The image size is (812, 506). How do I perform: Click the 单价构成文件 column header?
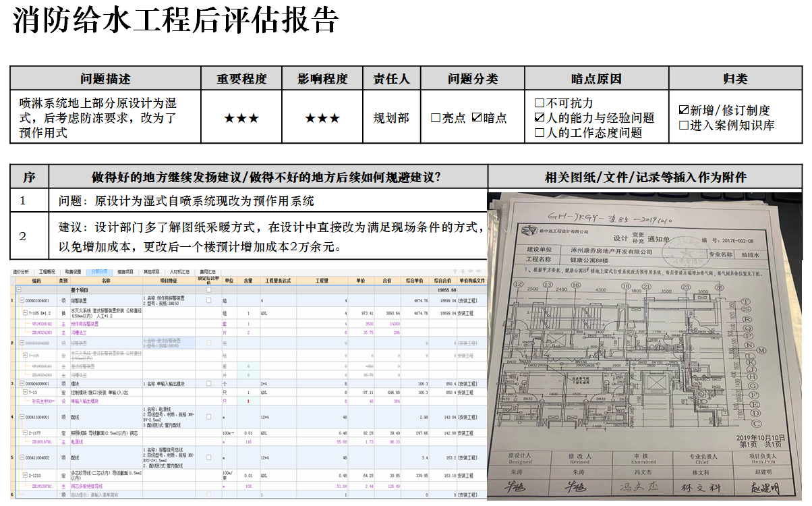[x=471, y=281]
